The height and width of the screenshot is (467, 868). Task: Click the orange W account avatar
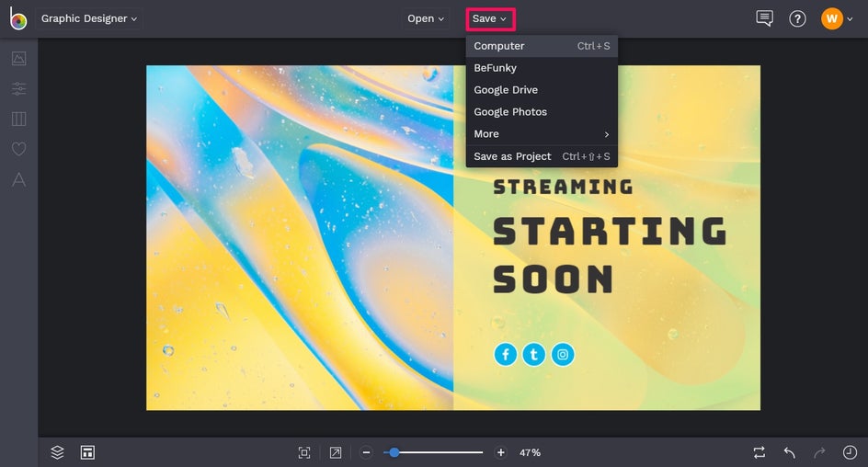[831, 18]
